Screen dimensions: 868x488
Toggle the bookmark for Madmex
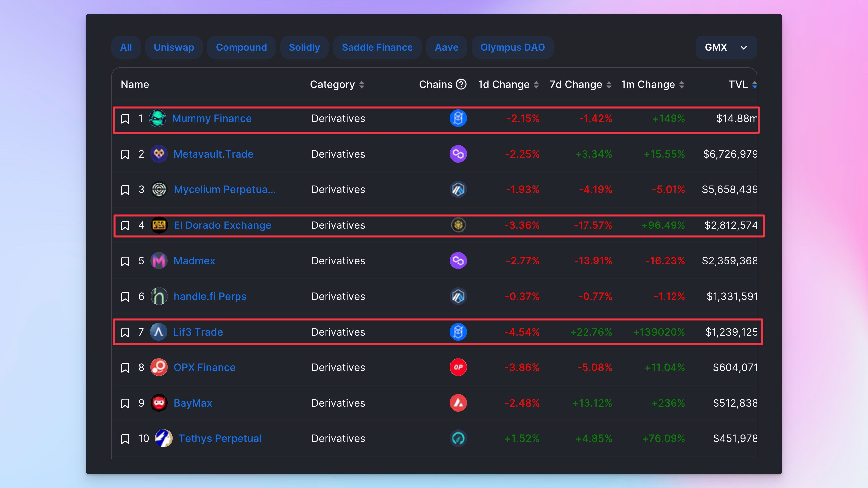[x=125, y=261]
